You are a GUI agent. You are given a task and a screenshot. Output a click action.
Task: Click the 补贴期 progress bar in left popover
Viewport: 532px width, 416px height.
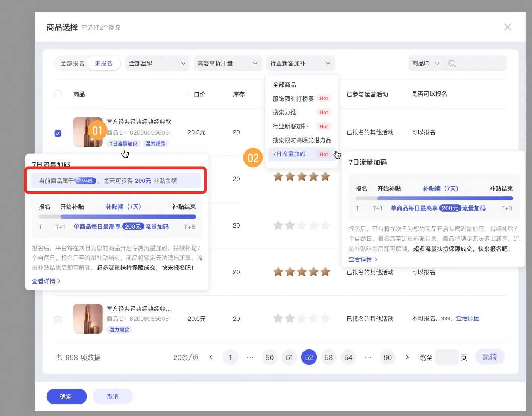coord(128,217)
